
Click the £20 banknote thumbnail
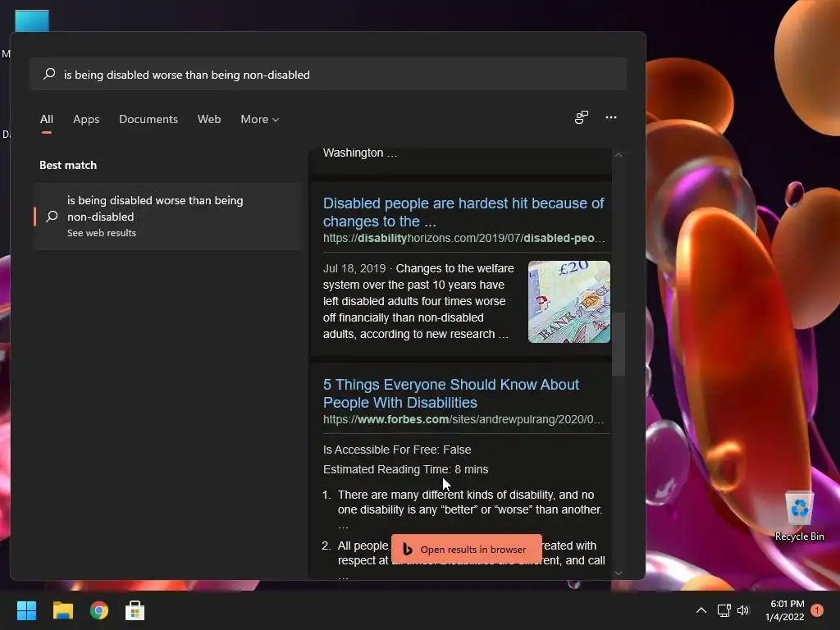pos(569,302)
